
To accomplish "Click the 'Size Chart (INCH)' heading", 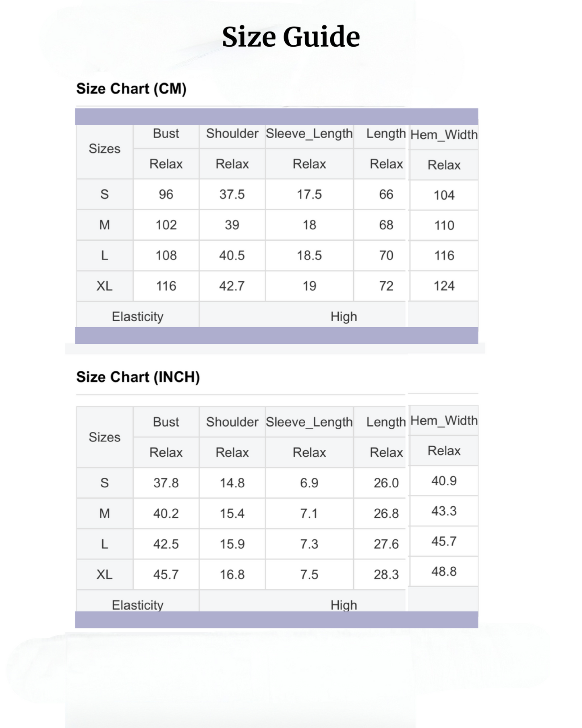I will 138,377.
